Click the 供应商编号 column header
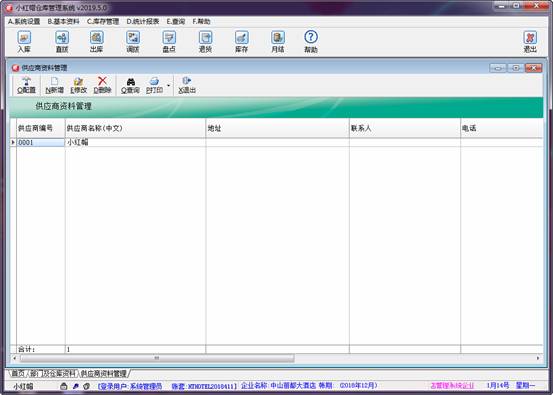 click(41, 128)
